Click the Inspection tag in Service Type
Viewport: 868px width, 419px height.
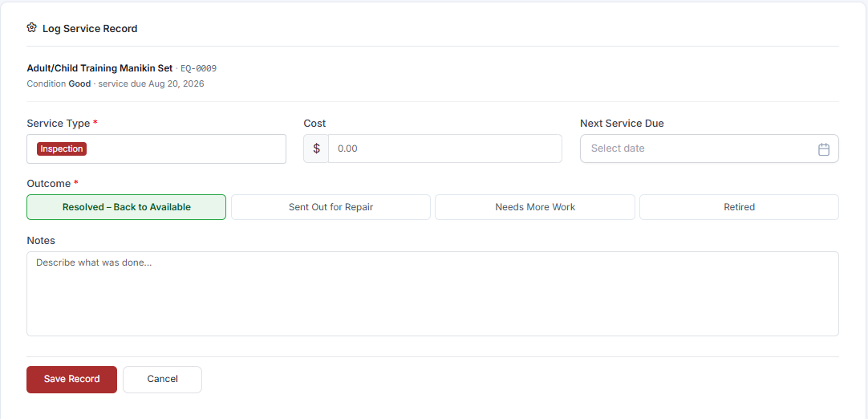pos(62,148)
